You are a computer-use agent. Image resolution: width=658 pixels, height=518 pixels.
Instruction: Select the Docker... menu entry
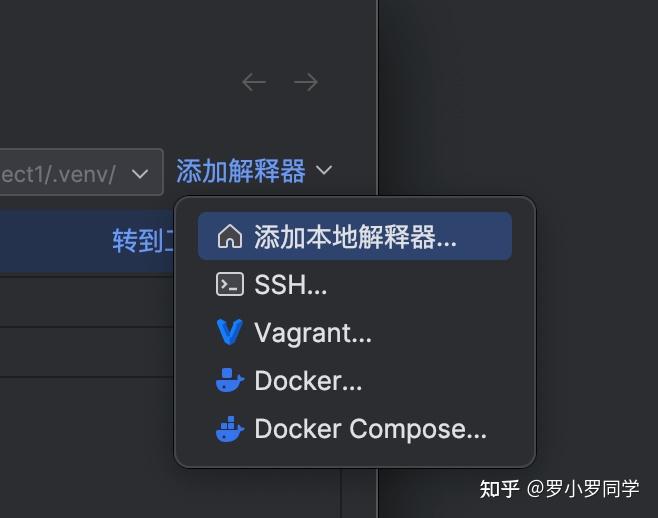pyautogui.click(x=355, y=380)
